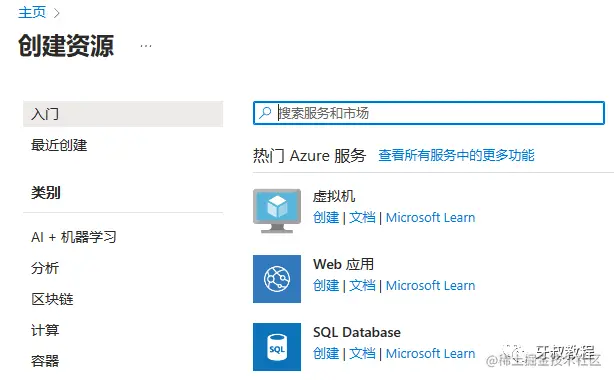The image size is (614, 380).
Task: Open the 容器 category
Action: click(45, 361)
